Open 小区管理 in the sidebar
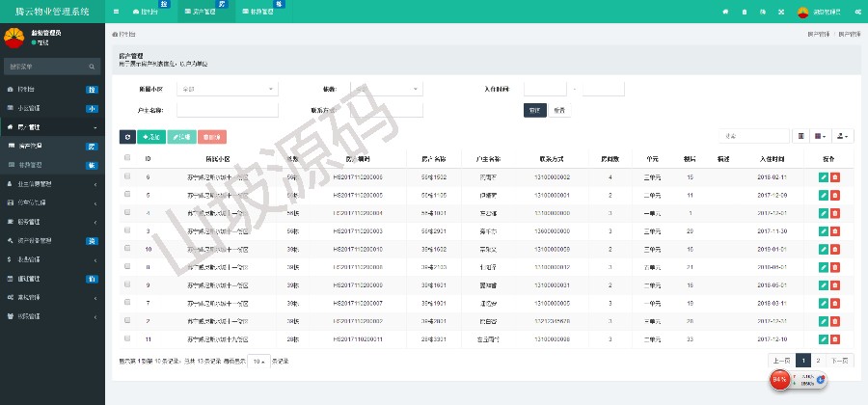868x405 pixels. [x=52, y=108]
